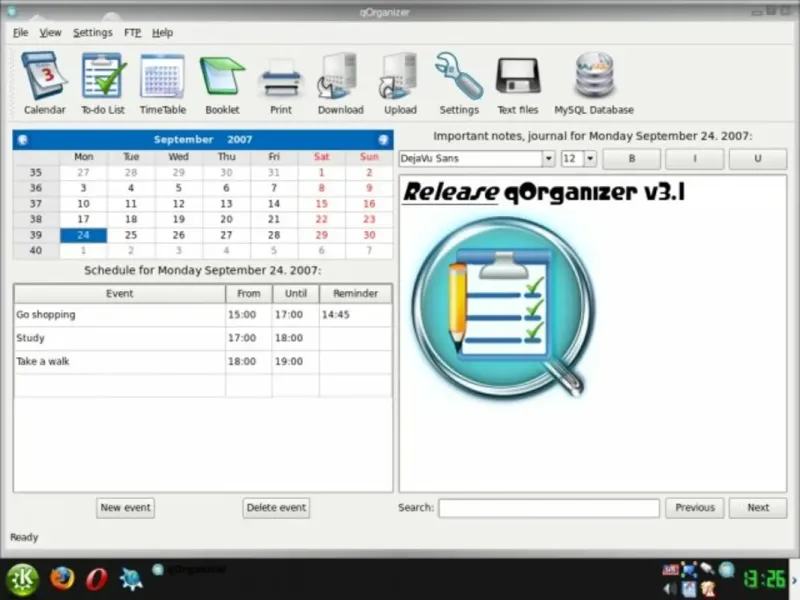Select the MySQL Database icon
Viewport: 800px width, 600px height.
[x=594, y=83]
